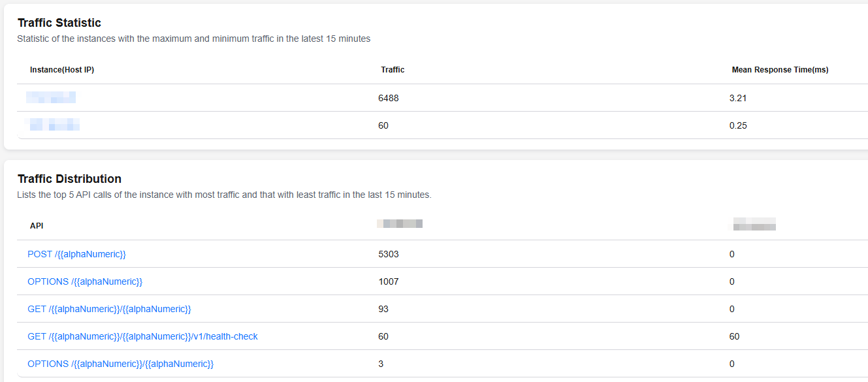Open OPTIONS /{{alphaNumeric}}/{{alphaNumeric}} API link
The width and height of the screenshot is (868, 382).
pyautogui.click(x=120, y=364)
